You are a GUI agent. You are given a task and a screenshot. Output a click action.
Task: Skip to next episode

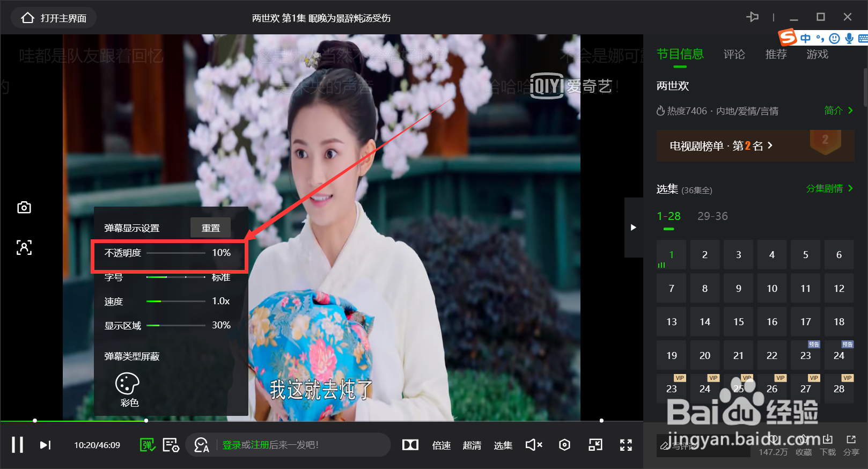click(46, 445)
